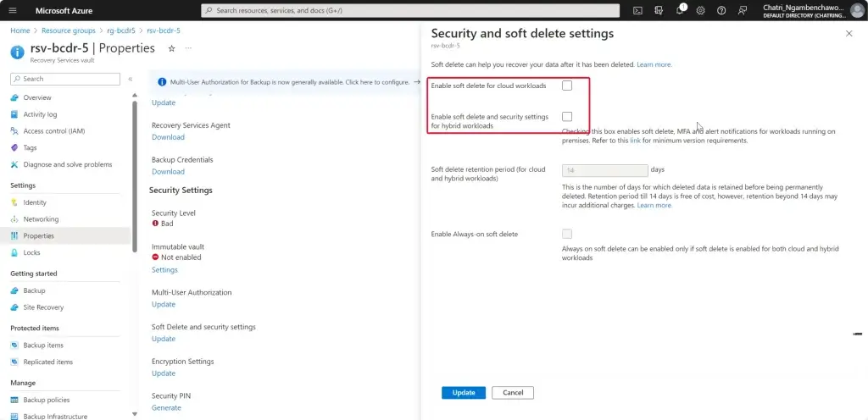Viewport: 868px width, 420px height.
Task: Click Learn more about retention charges
Action: coord(654,205)
